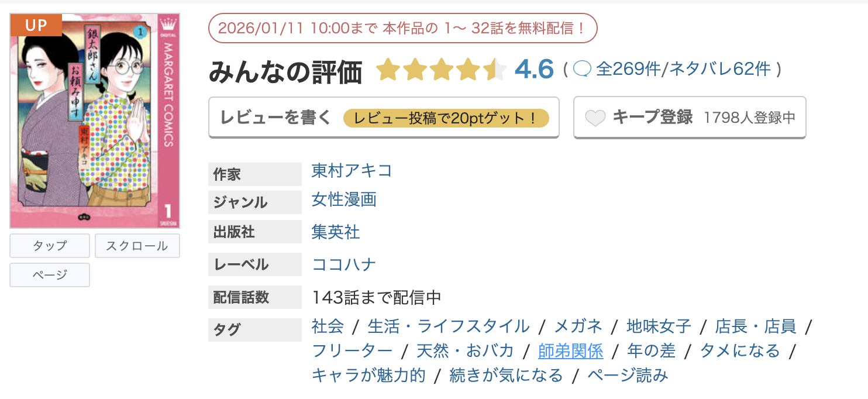Click the heart icon to keep this manga
Image resolution: width=868 pixels, height=399 pixels.
coord(595,118)
